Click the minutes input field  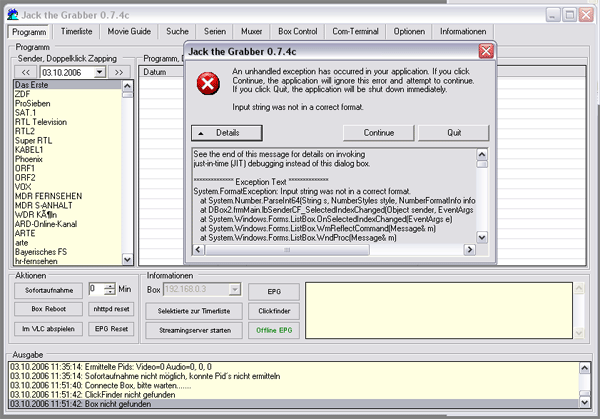coord(97,289)
